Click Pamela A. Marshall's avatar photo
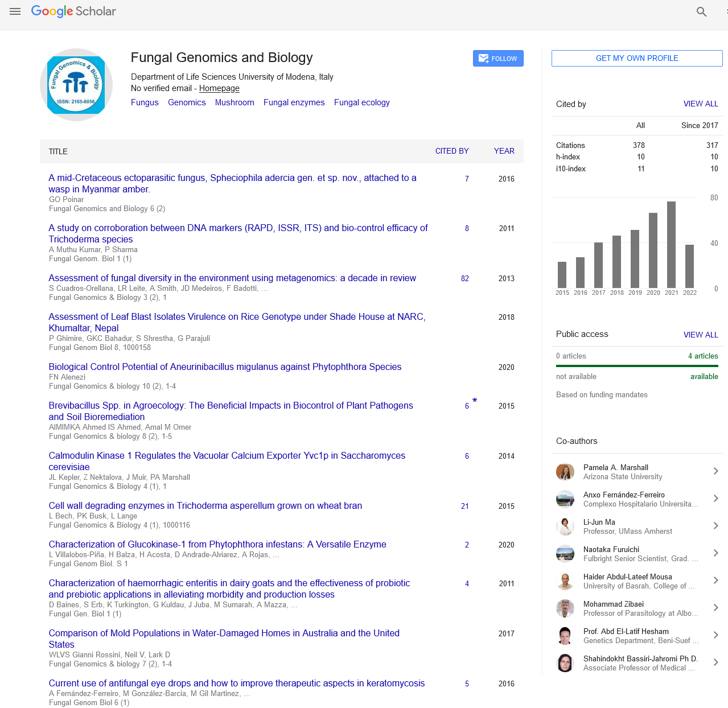This screenshot has height=708, width=728. coord(565,472)
